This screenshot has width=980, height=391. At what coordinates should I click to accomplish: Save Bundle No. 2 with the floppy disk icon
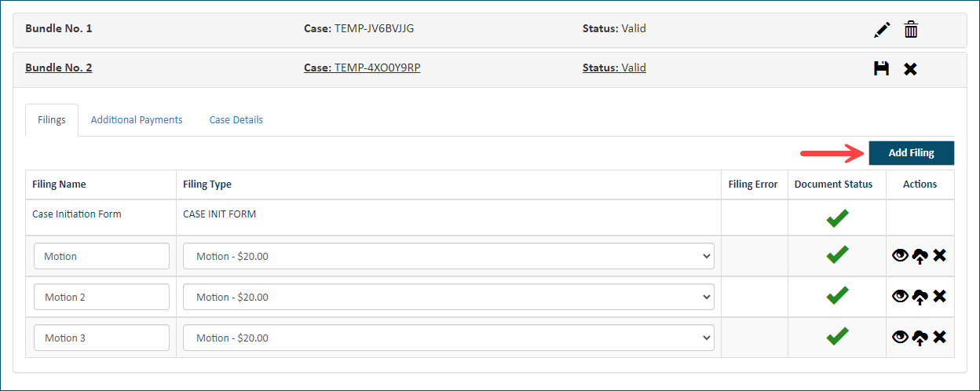coord(881,68)
